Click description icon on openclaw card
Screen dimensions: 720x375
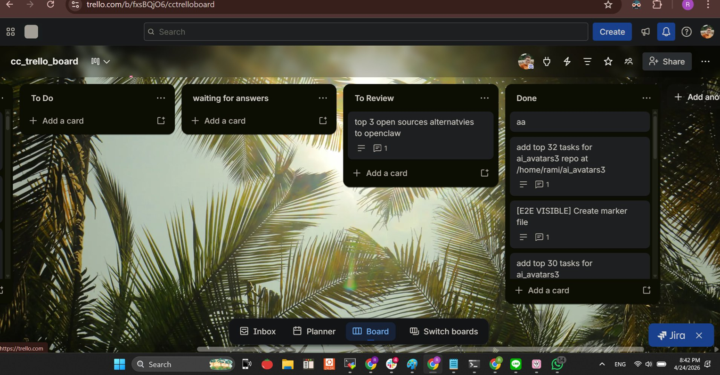pyautogui.click(x=361, y=148)
